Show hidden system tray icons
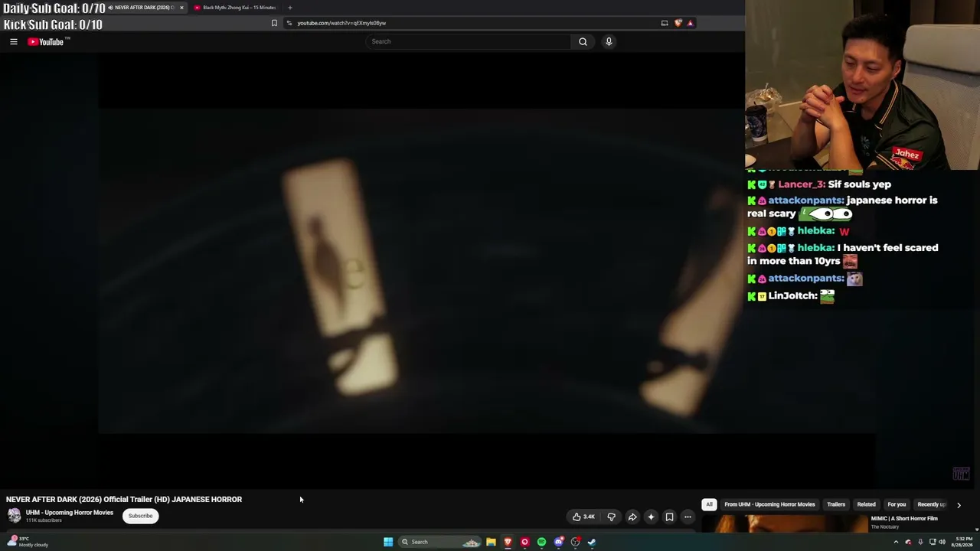Viewport: 980px width, 551px height. pos(896,542)
